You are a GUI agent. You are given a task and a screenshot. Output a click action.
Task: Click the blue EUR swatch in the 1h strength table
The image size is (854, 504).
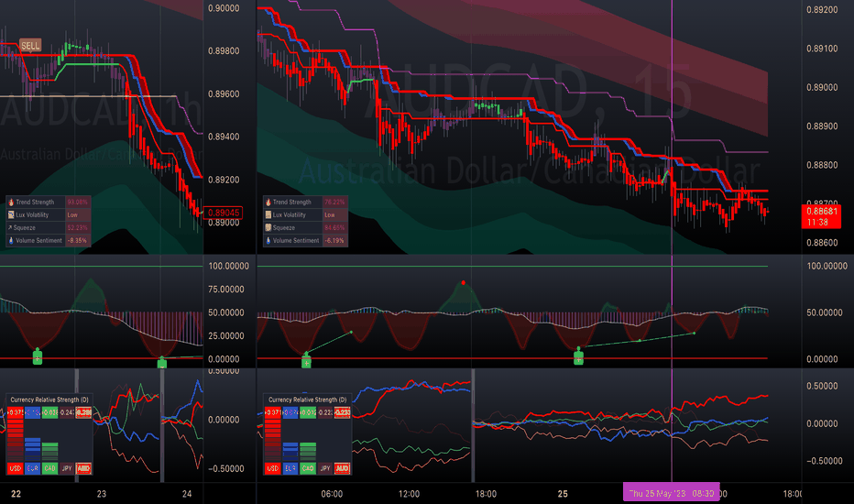pos(32,468)
